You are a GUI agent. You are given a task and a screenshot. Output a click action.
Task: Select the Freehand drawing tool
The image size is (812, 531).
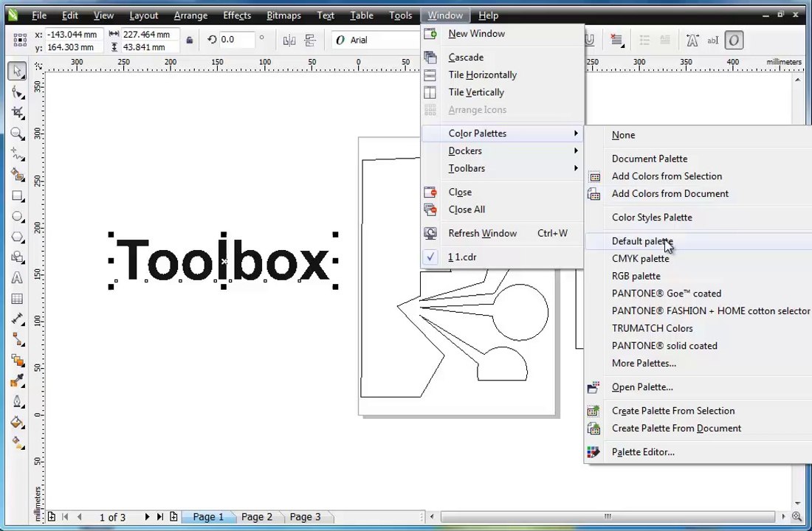click(x=17, y=154)
